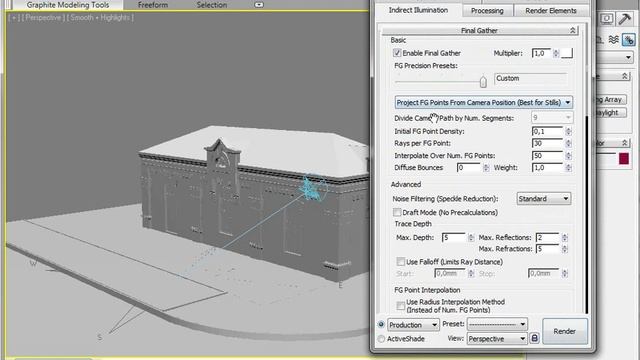Click the Diffuse Bounces spinner arrows

(486, 168)
